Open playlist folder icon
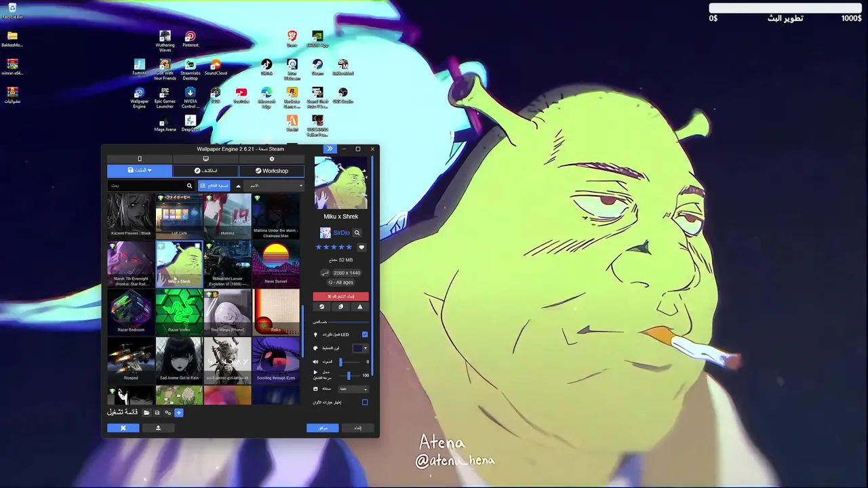The width and height of the screenshot is (868, 488). pos(146,413)
